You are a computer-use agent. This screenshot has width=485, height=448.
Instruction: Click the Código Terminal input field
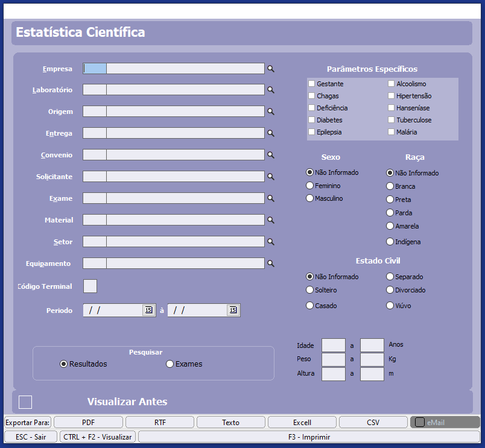pyautogui.click(x=90, y=286)
